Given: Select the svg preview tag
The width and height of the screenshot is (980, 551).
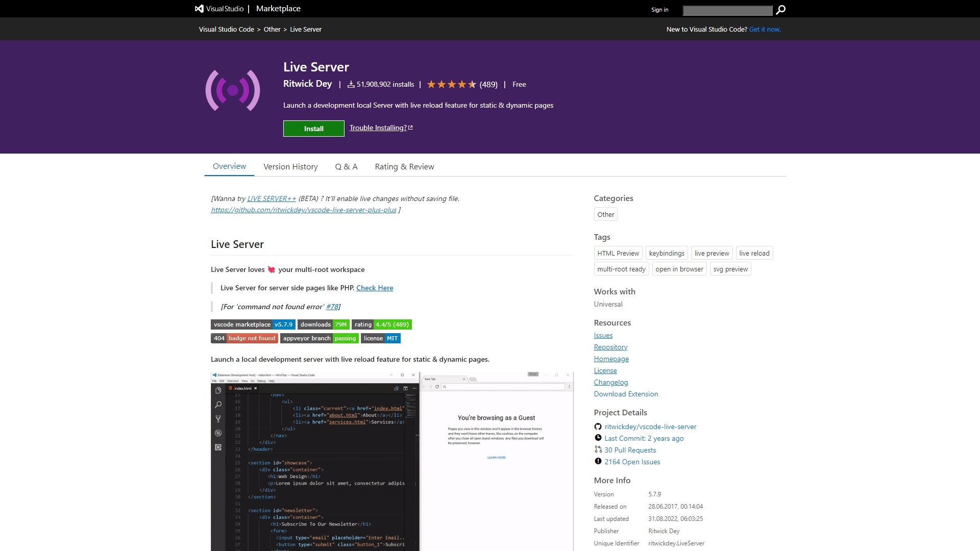Looking at the screenshot, I should [x=730, y=269].
